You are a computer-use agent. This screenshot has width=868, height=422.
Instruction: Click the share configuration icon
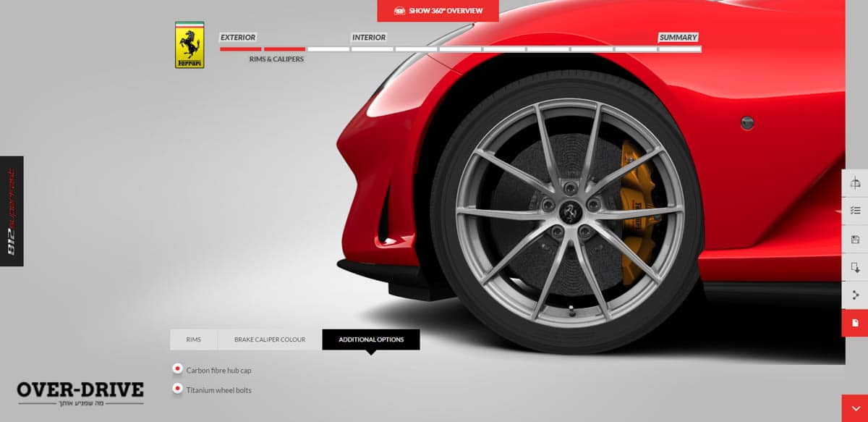(x=855, y=295)
